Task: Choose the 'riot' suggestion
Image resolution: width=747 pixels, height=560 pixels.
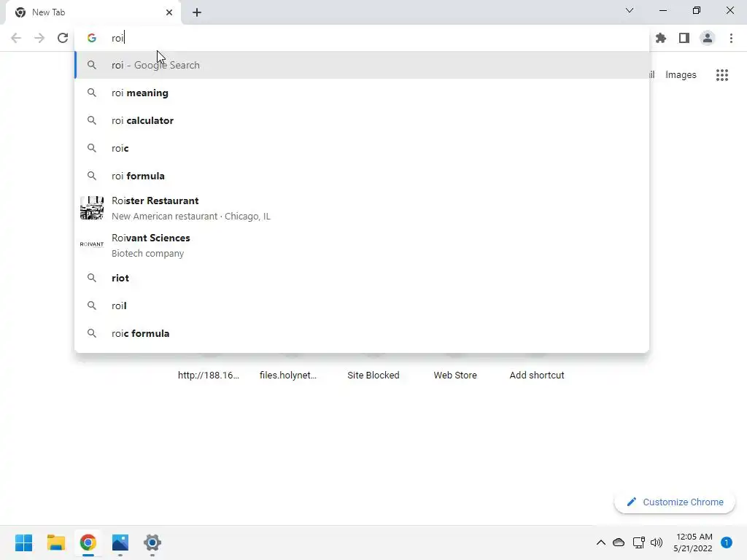Action: click(362, 278)
